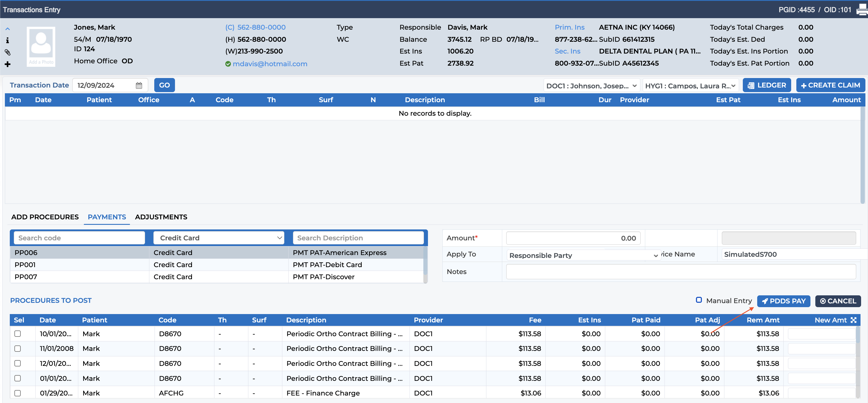
Task: Click the PDDS PAY button
Action: click(x=783, y=301)
